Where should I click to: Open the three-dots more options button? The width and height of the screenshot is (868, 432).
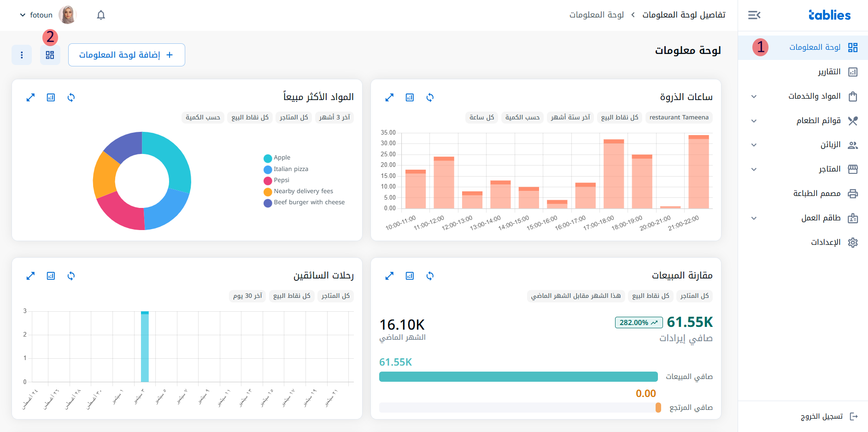click(22, 55)
